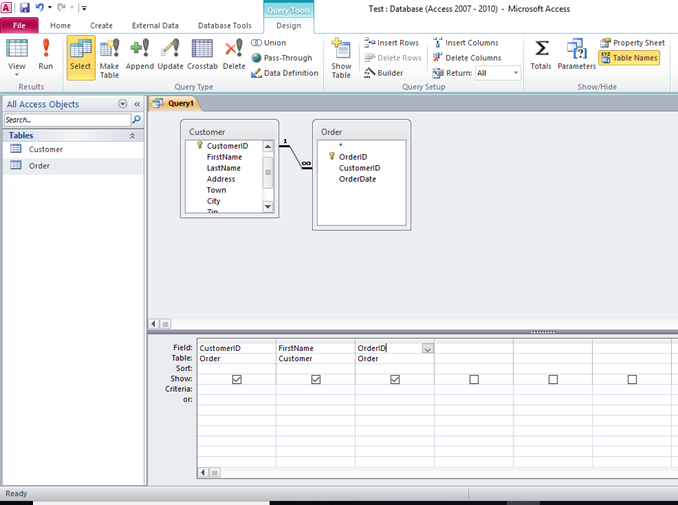Open the File tab
The width and height of the screenshot is (678, 505).
coord(19,26)
